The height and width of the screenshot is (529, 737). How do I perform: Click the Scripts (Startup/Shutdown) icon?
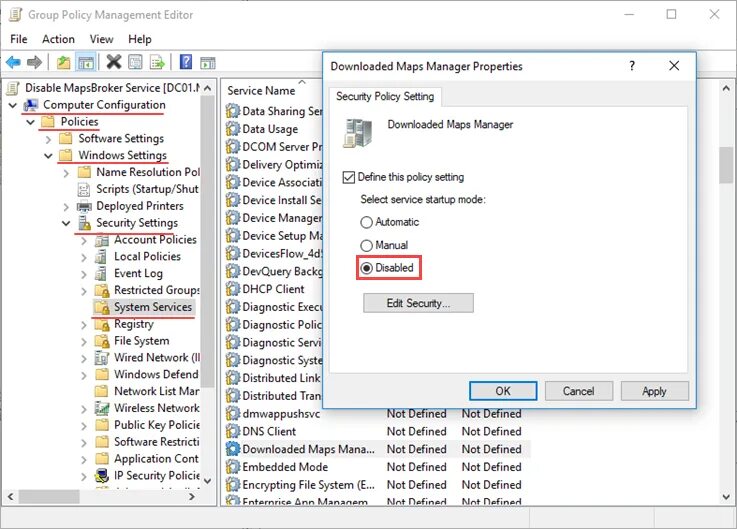[84, 189]
